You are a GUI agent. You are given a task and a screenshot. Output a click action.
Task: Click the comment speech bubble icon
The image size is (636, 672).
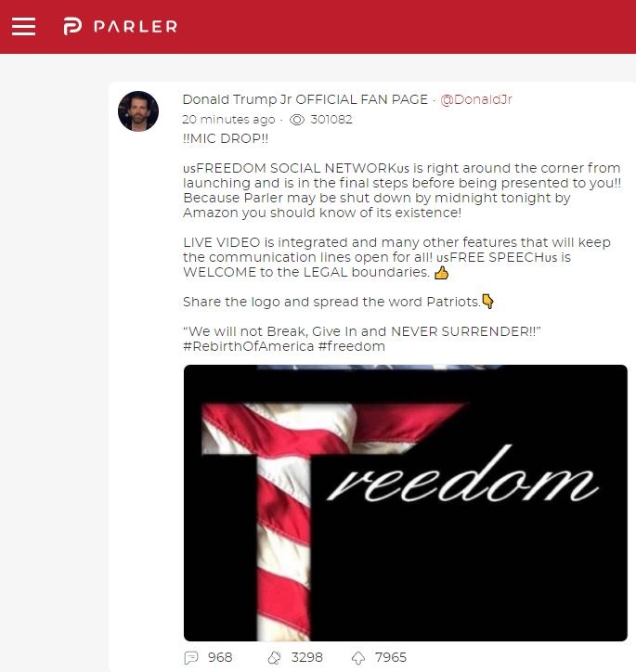coord(190,657)
